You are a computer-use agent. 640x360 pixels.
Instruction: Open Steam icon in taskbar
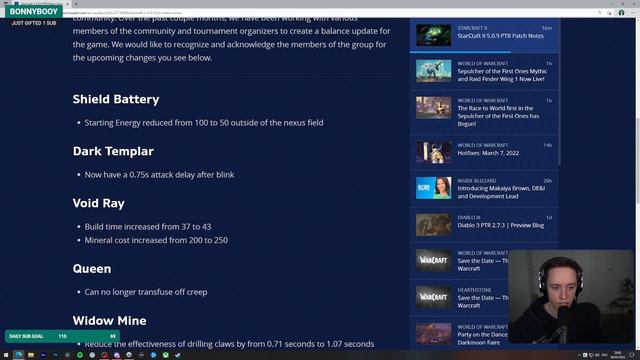(x=178, y=355)
